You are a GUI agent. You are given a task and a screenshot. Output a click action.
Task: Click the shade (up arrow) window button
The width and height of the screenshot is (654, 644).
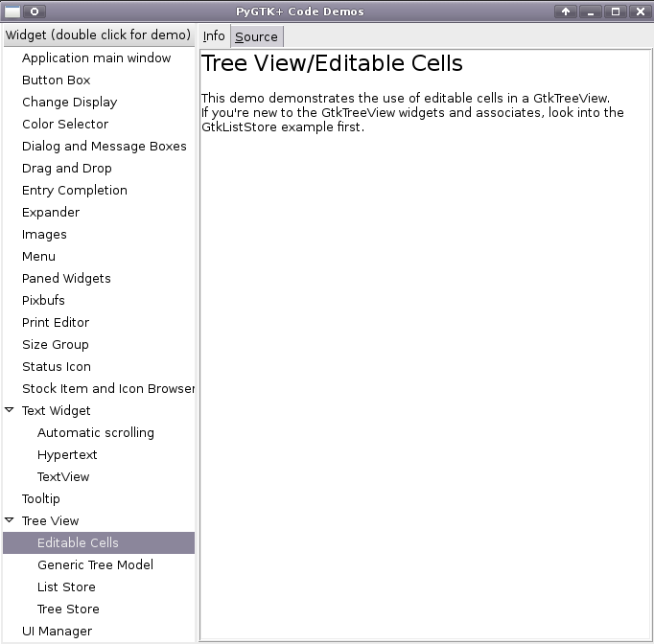(x=566, y=11)
